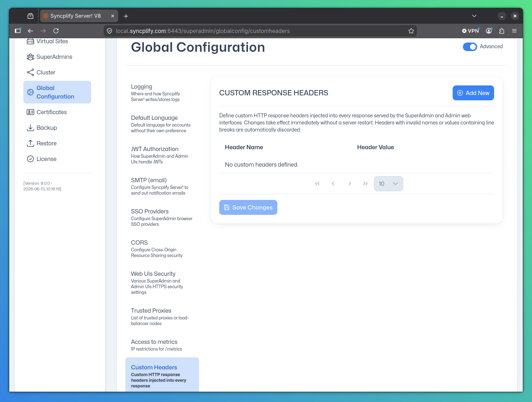Open Virtual Sites in the sidebar
The width and height of the screenshot is (532, 402).
coord(57,41)
